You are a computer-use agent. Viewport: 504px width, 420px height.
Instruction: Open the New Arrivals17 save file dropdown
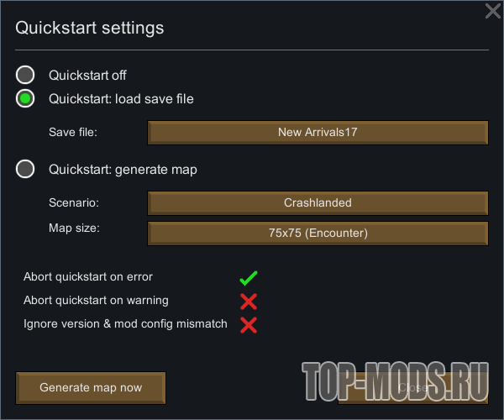tap(318, 133)
